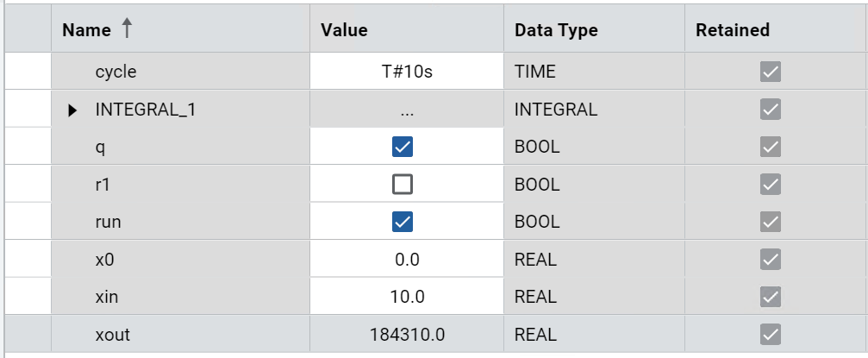The height and width of the screenshot is (358, 868).
Task: Uncheck the run BOOL value checkbox
Action: 402,222
